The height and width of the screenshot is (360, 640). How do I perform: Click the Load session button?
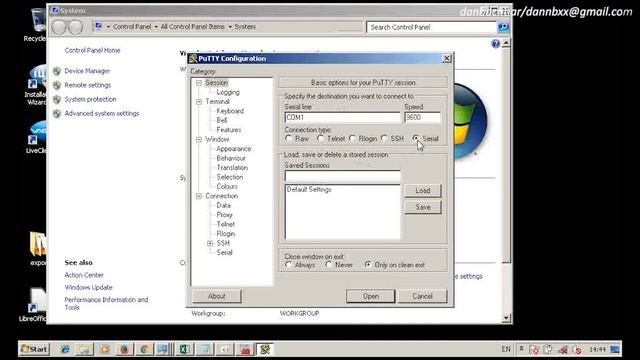pos(423,191)
